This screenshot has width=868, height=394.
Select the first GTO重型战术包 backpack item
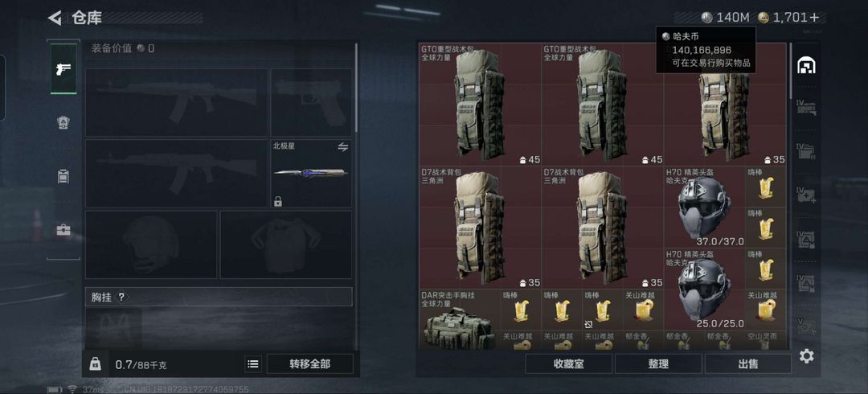pos(480,105)
